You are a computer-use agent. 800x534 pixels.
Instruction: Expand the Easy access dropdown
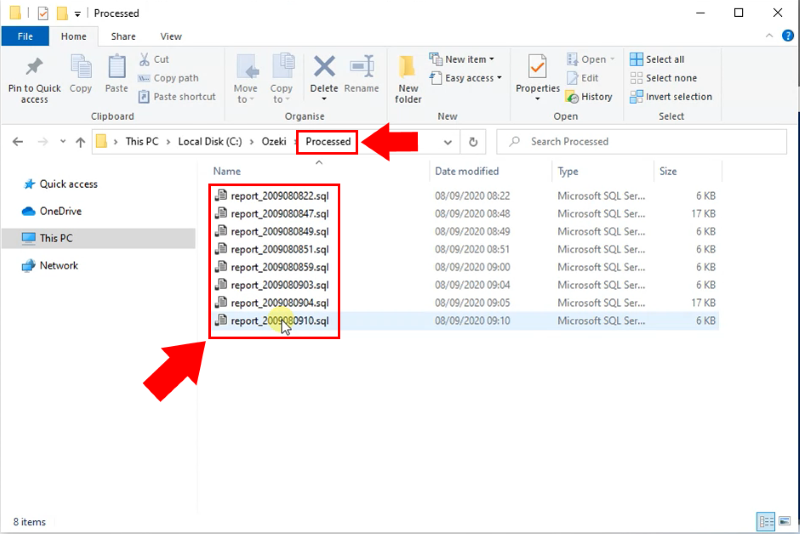pos(466,78)
